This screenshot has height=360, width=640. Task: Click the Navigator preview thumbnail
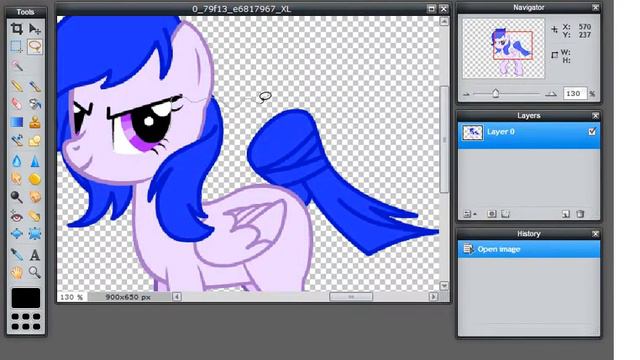pyautogui.click(x=503, y=48)
